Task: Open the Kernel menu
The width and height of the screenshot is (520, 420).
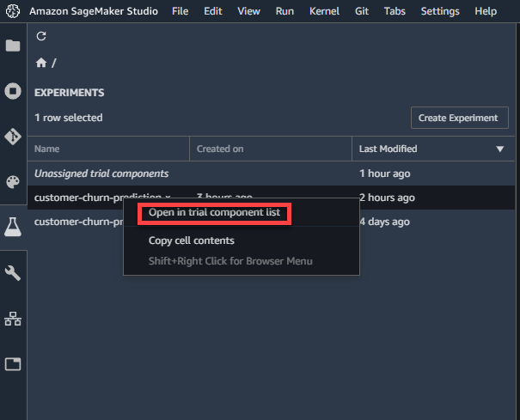Action: click(x=324, y=11)
